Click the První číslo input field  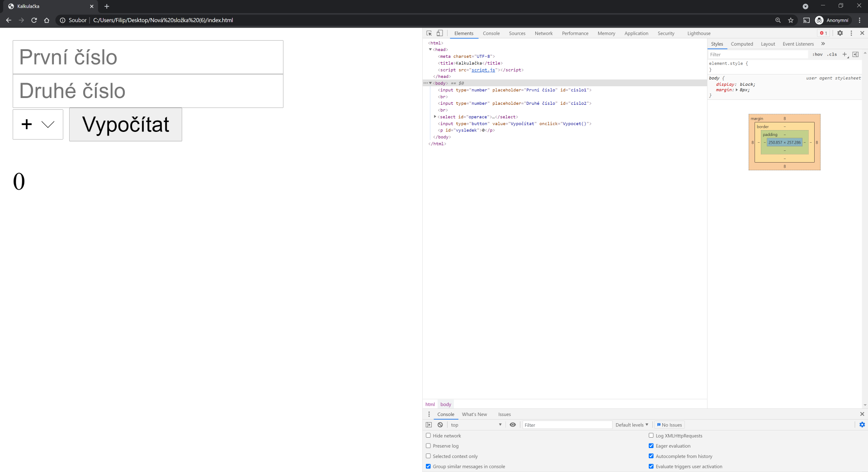148,57
